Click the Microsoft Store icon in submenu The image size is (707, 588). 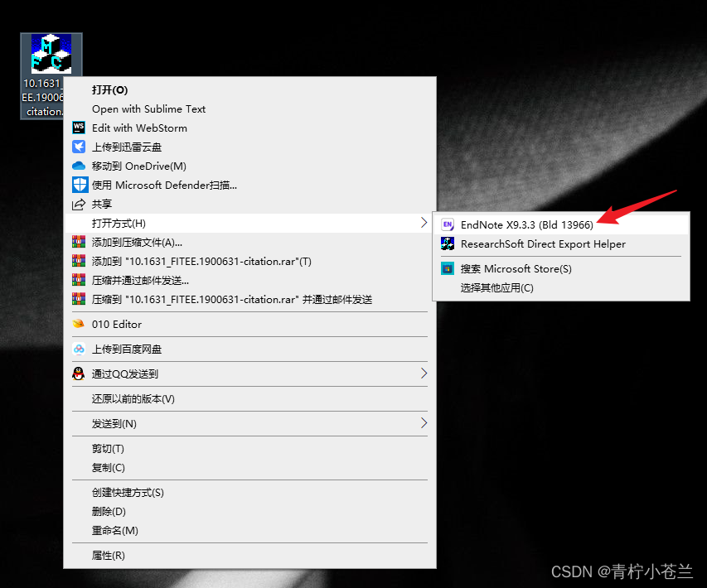[x=448, y=269]
